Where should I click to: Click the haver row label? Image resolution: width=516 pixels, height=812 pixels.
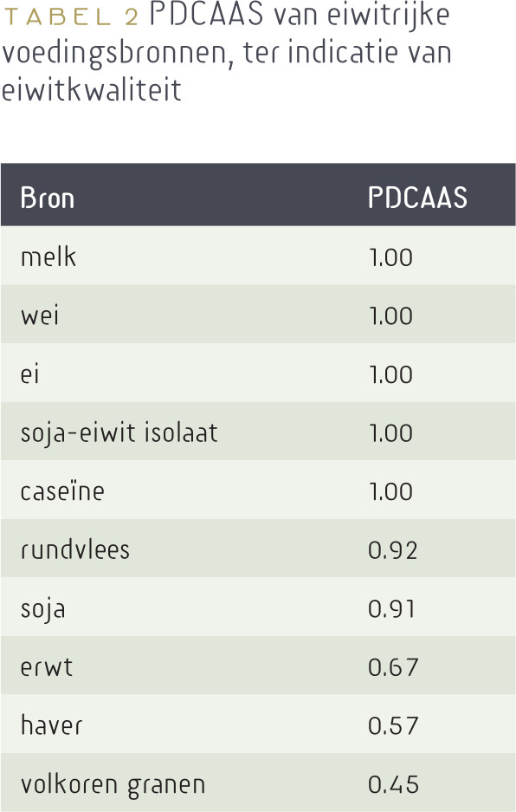[x=51, y=725]
